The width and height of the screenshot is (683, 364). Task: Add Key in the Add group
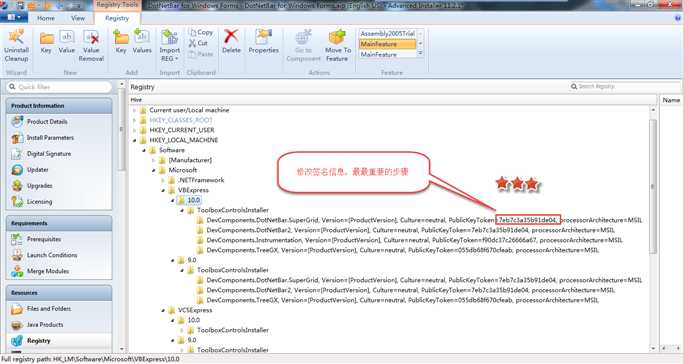tap(121, 42)
